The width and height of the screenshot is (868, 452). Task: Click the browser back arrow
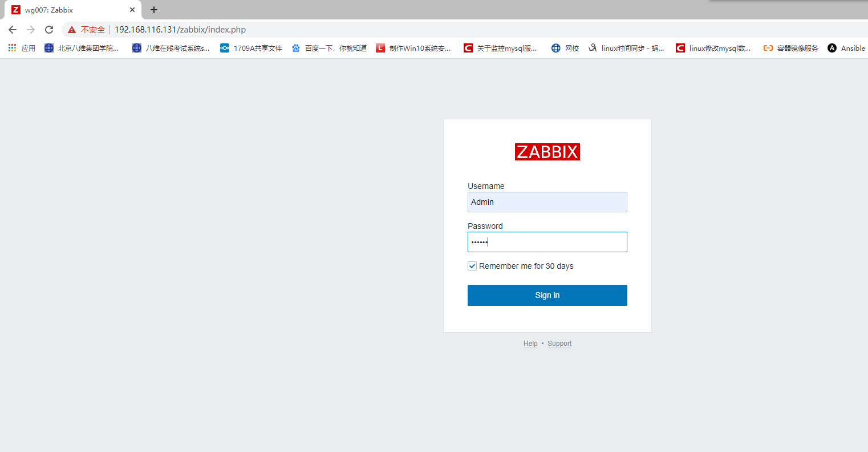point(13,30)
